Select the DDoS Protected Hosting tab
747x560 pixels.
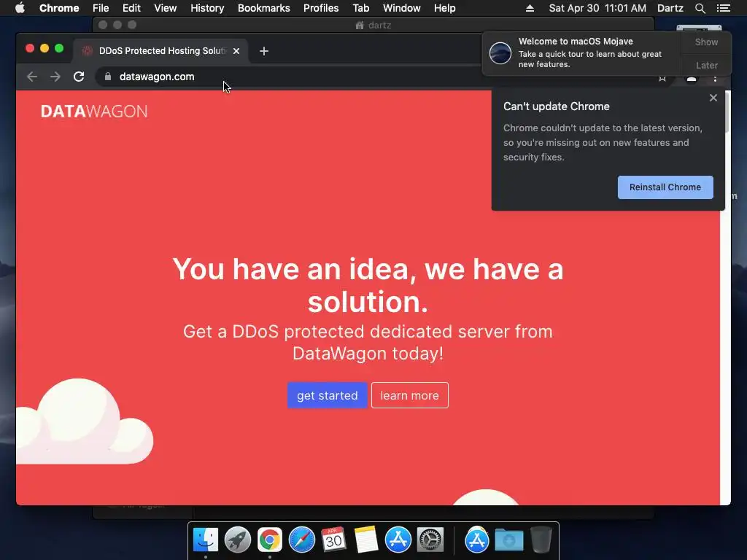click(160, 51)
